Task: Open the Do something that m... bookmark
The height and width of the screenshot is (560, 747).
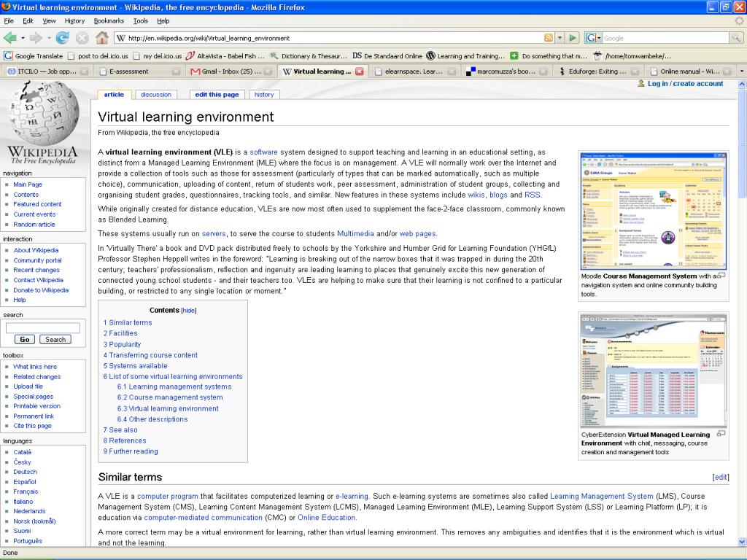Action: pyautogui.click(x=549, y=55)
